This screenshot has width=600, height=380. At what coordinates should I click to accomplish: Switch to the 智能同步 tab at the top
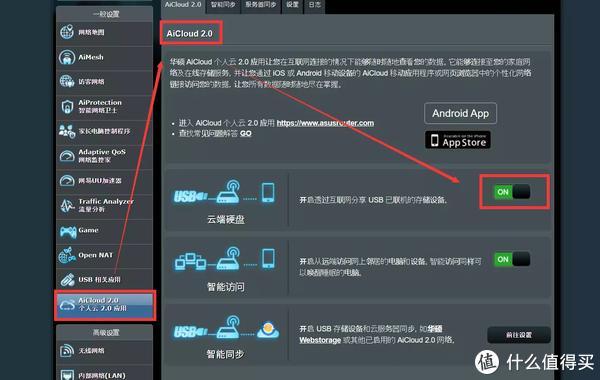pos(223,5)
